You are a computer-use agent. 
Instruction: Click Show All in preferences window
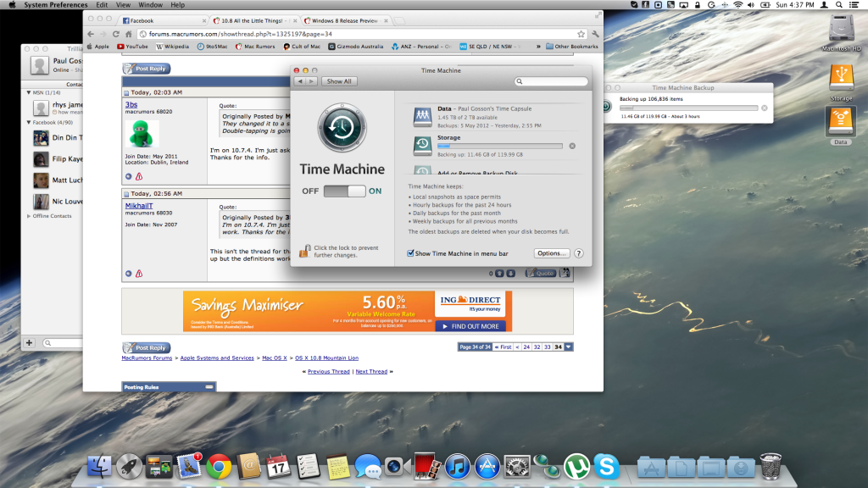click(x=339, y=81)
